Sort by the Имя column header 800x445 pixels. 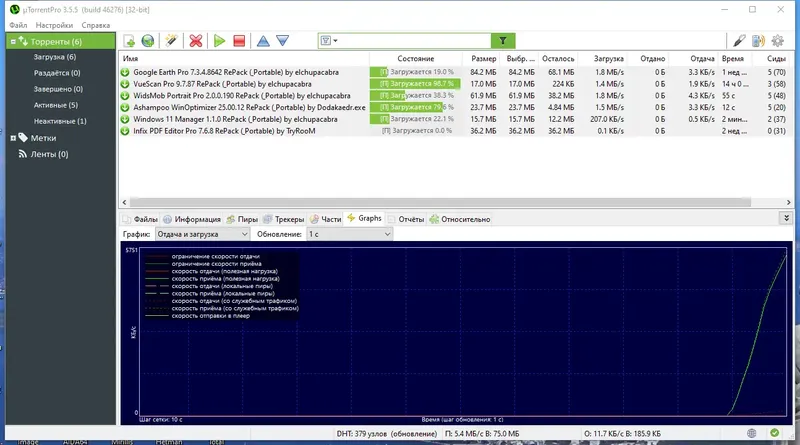(x=244, y=59)
